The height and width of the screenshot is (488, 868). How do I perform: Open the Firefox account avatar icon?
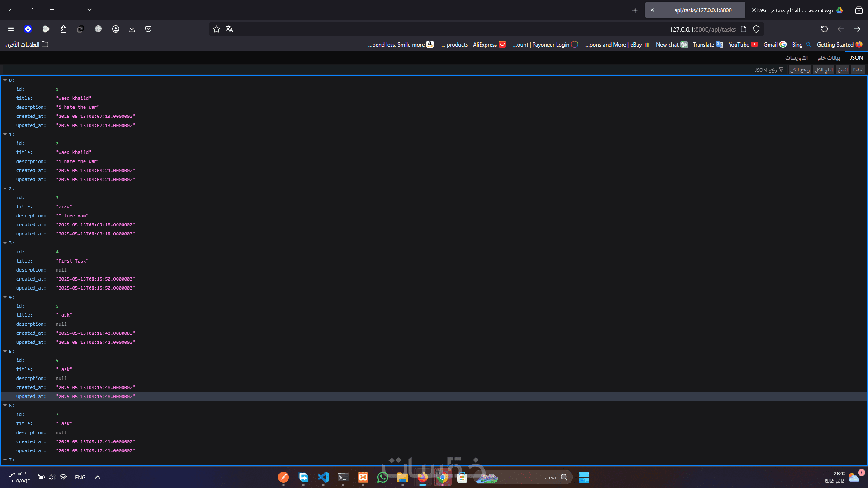point(116,29)
